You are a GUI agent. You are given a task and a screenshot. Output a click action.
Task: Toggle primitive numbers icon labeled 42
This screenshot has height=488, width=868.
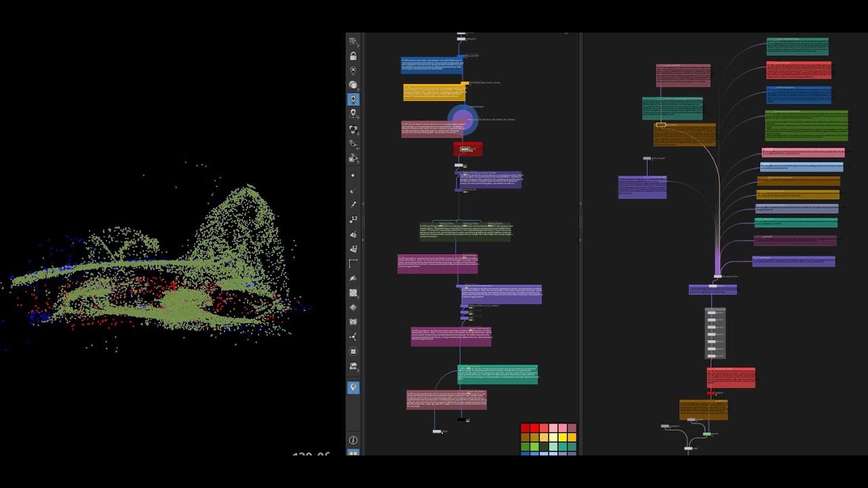pos(353,248)
